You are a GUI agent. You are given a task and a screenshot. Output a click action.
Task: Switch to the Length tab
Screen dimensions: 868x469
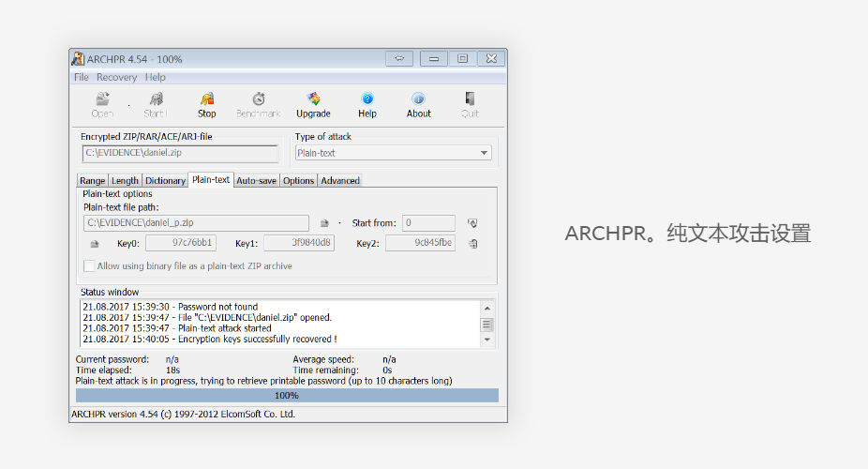pos(125,180)
